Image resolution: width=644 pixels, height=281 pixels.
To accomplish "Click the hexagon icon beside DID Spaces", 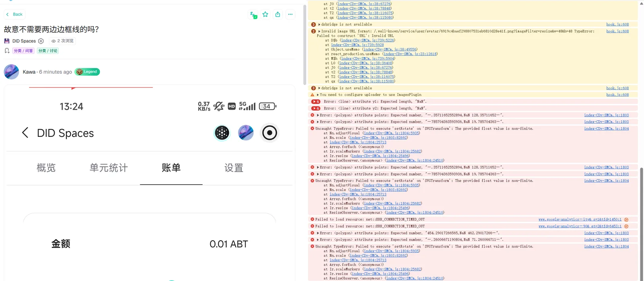I will tap(41, 41).
